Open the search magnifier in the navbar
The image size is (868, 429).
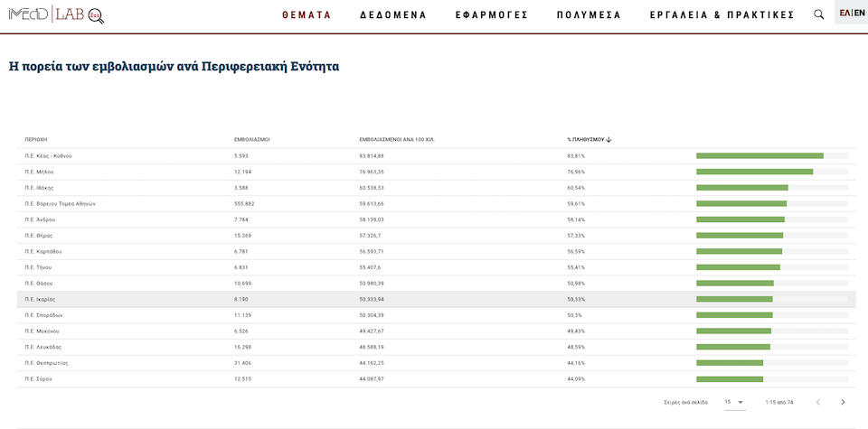coord(819,14)
